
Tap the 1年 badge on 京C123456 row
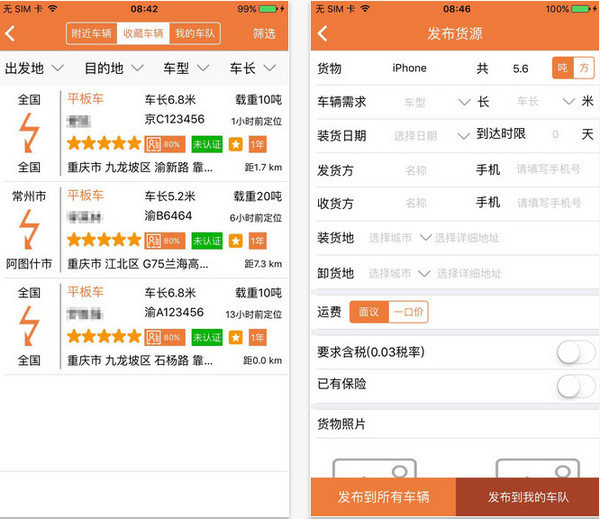coord(258,144)
